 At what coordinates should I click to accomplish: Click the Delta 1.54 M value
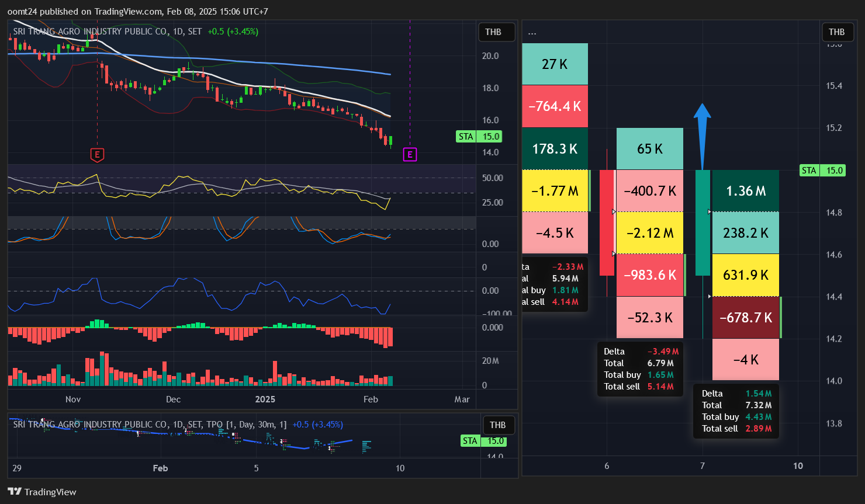(x=759, y=394)
